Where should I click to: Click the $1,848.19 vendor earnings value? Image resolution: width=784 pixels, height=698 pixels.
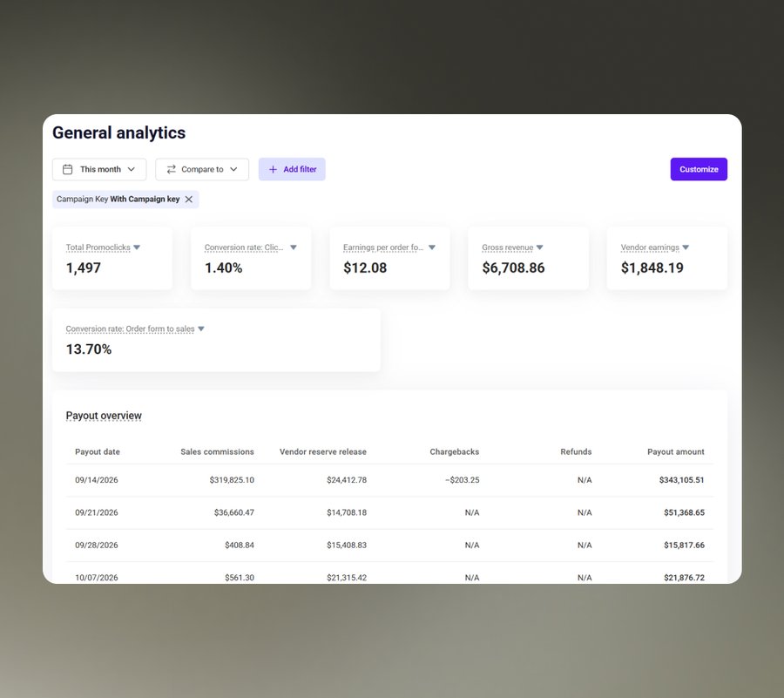click(x=652, y=268)
